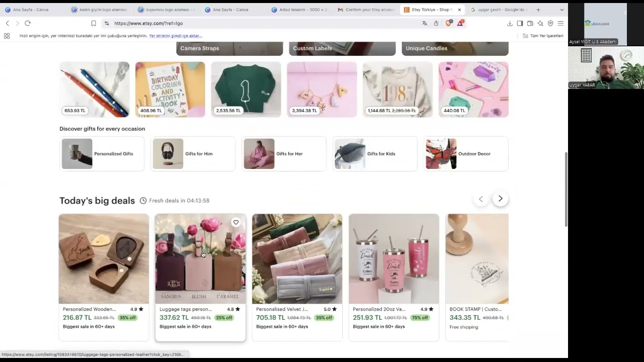Click BOOK STAMP | Custo... listing title
The height and width of the screenshot is (362, 644).
pyautogui.click(x=475, y=309)
